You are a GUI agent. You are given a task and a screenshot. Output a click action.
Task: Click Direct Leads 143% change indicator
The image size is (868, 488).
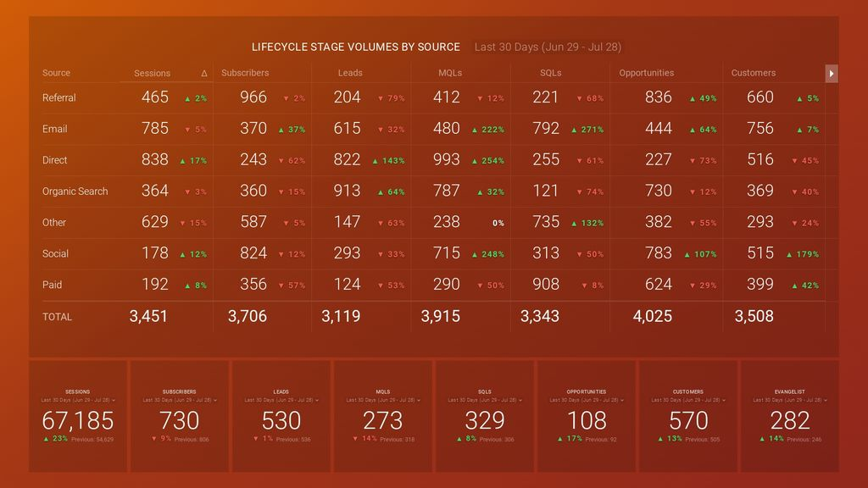click(x=388, y=161)
